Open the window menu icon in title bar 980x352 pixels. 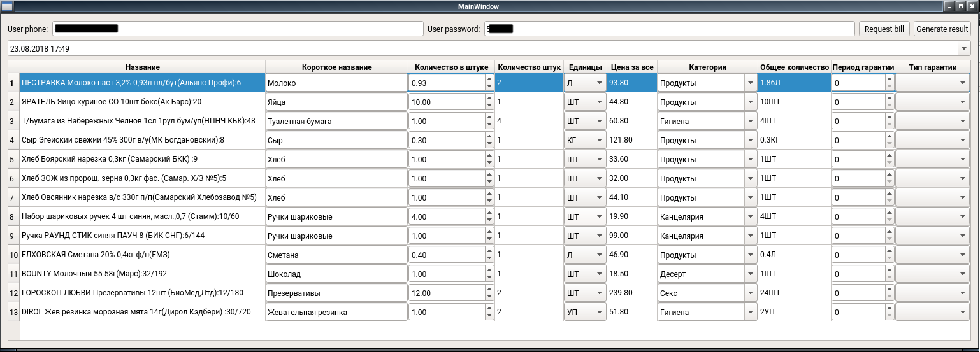coord(8,6)
